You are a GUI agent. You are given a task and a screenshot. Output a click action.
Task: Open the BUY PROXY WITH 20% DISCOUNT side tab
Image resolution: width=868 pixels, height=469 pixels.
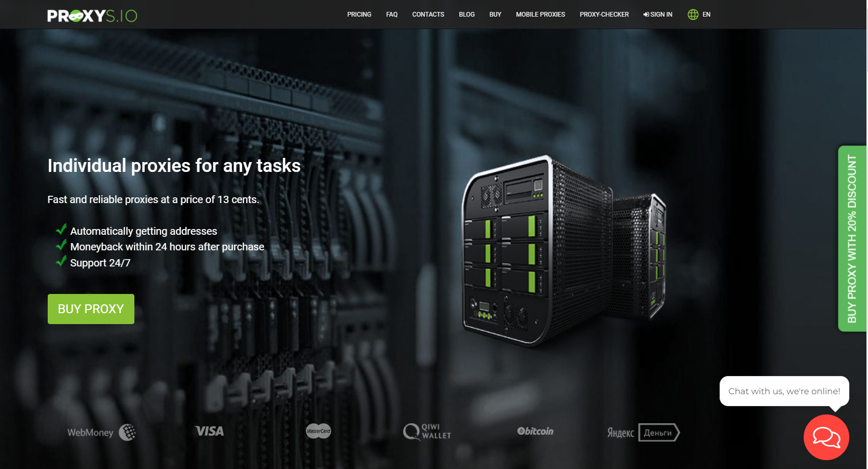click(852, 238)
